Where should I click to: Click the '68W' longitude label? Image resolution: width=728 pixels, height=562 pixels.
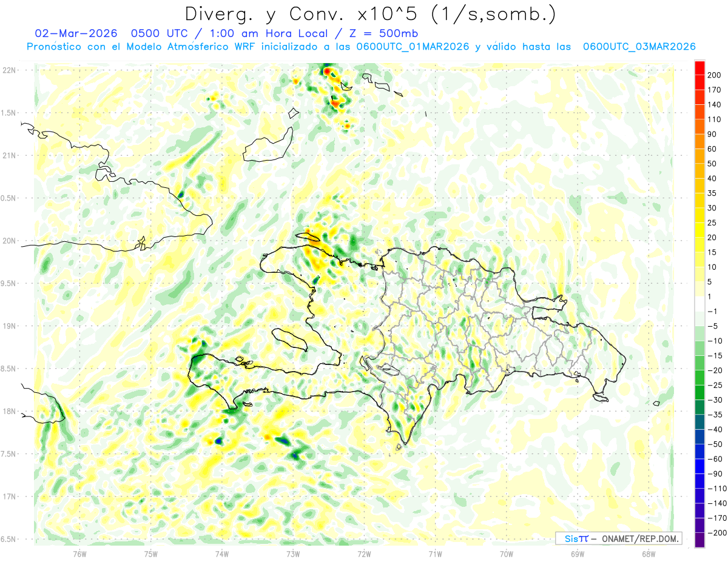(x=649, y=553)
